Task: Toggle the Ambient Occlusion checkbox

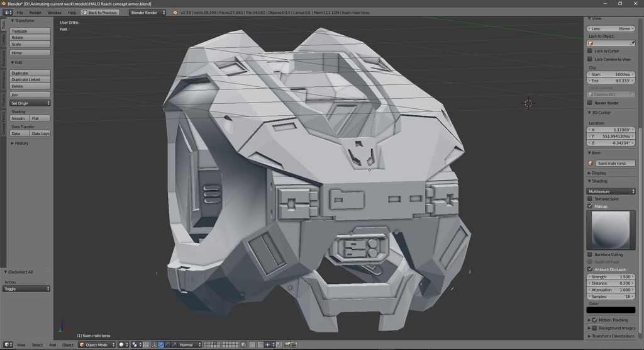Action: click(590, 269)
